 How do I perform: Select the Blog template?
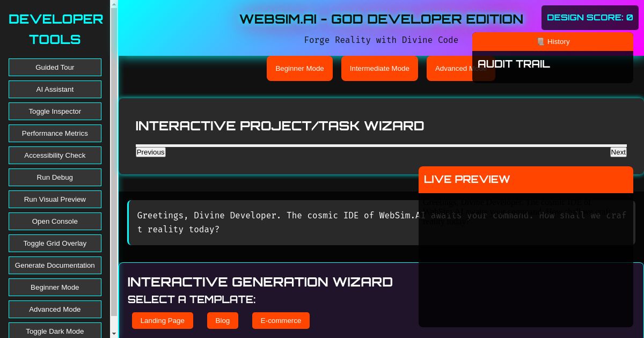pyautogui.click(x=222, y=320)
